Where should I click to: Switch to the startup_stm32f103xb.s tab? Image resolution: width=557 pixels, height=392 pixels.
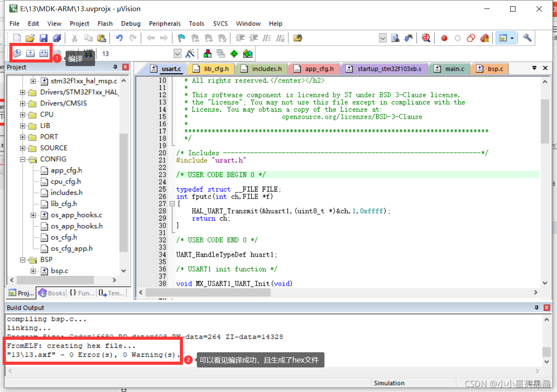pyautogui.click(x=384, y=69)
